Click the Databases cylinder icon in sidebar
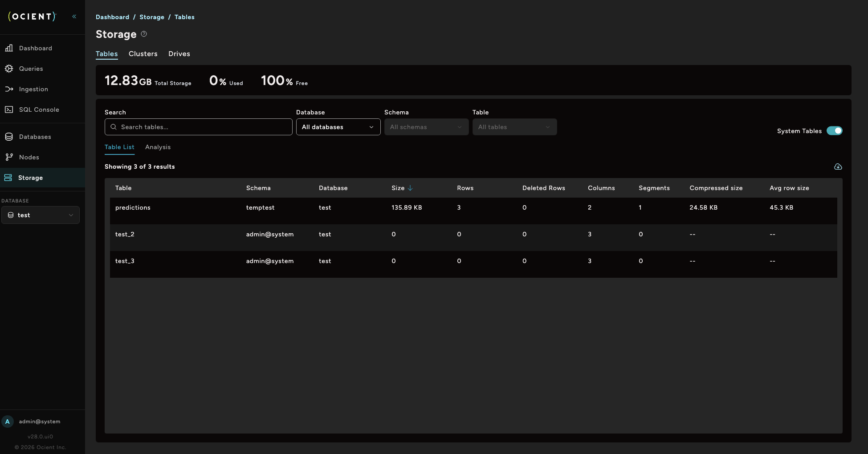This screenshot has width=868, height=454. click(9, 137)
